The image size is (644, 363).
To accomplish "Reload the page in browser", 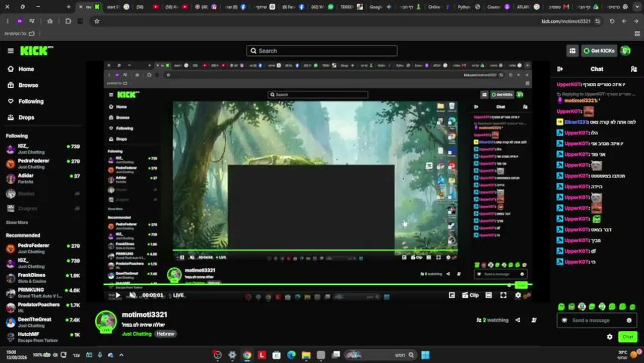I will [612, 21].
